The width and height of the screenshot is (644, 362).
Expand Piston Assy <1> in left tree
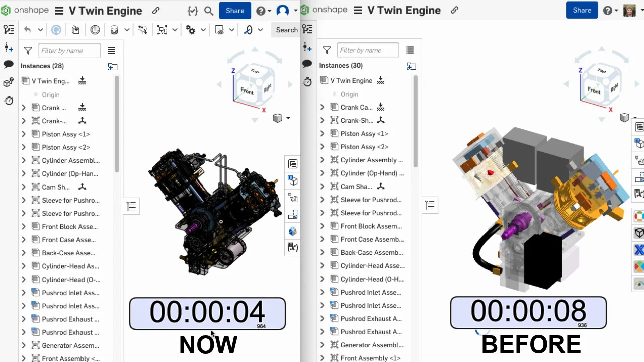click(23, 134)
